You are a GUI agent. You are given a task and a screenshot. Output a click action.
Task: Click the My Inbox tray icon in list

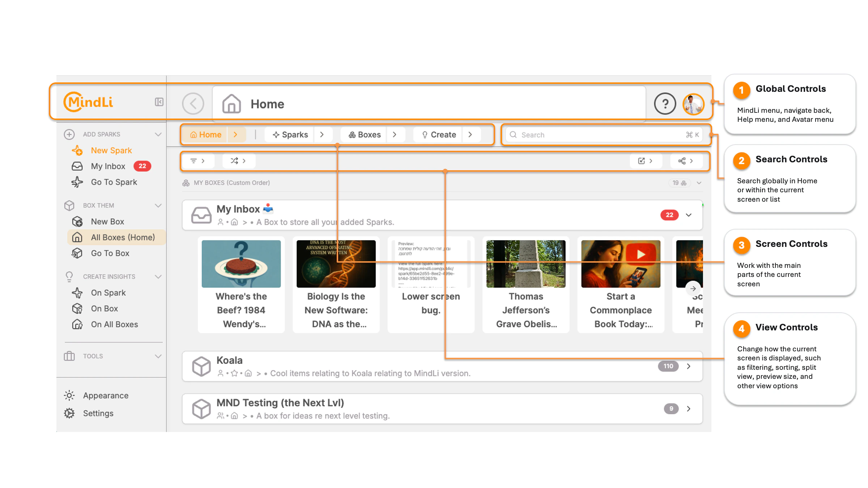[201, 215]
